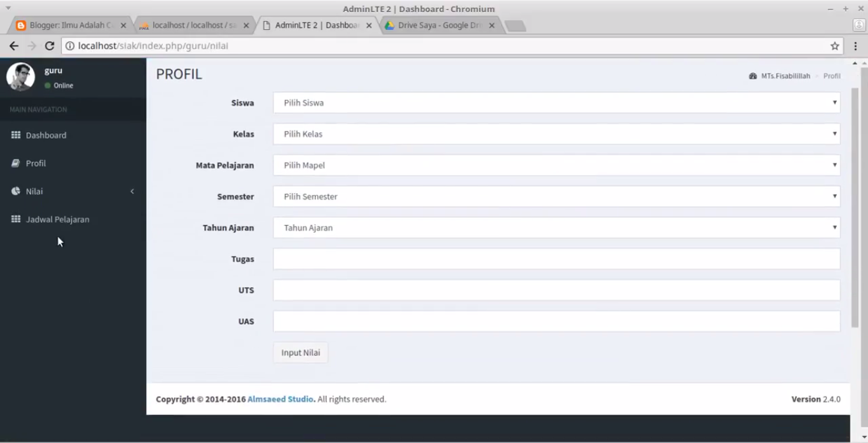Viewport: 868px width, 443px height.
Task: Open the Pilih Siswa dropdown
Action: (x=556, y=103)
